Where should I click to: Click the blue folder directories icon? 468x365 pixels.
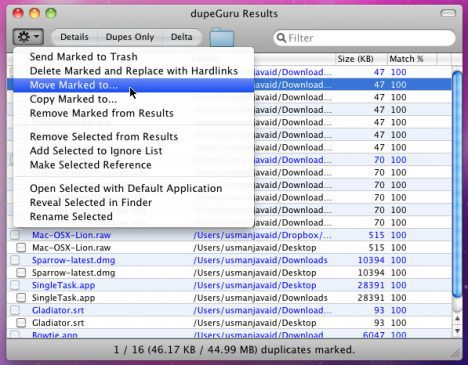point(222,37)
